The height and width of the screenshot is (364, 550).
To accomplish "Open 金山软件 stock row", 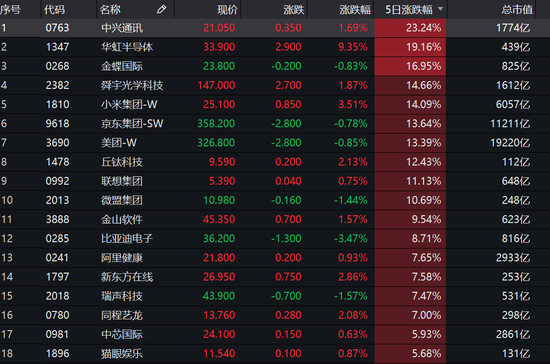I will click(275, 220).
